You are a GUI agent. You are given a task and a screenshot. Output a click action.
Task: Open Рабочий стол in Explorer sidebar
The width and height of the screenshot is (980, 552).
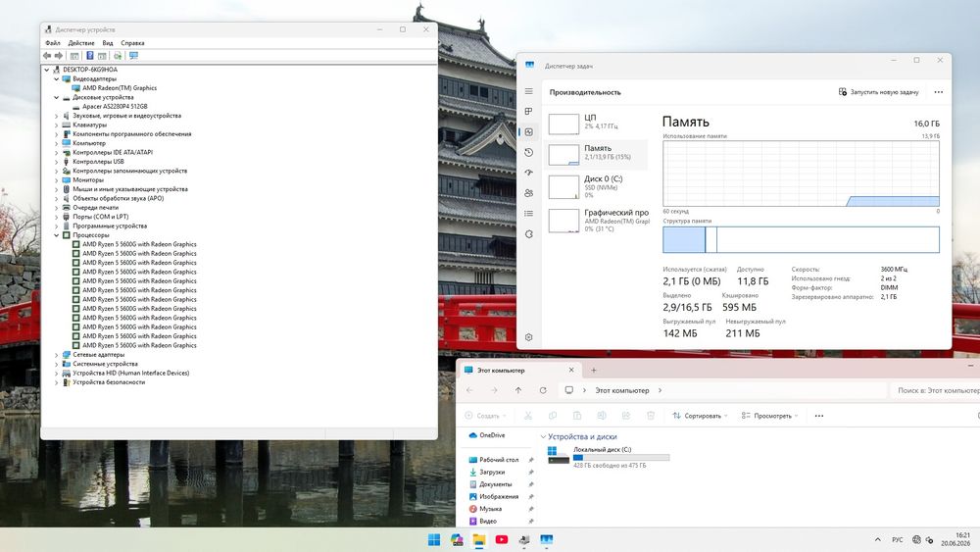coord(499,460)
